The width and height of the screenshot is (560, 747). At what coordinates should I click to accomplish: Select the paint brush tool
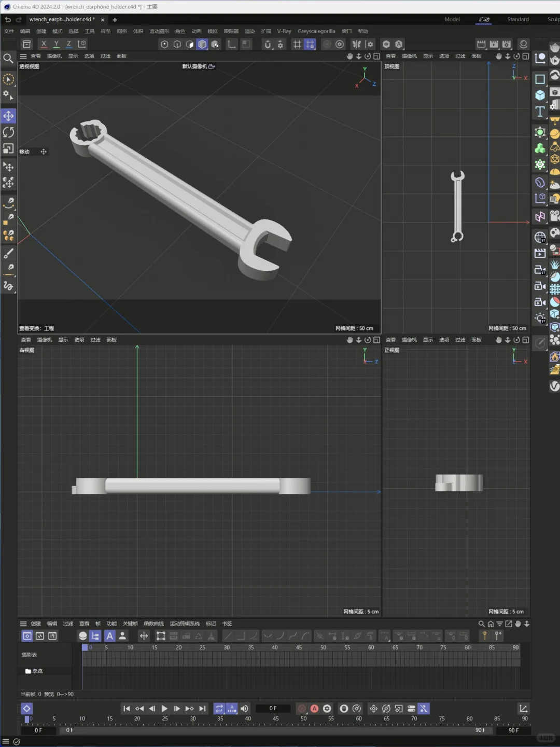(8, 253)
